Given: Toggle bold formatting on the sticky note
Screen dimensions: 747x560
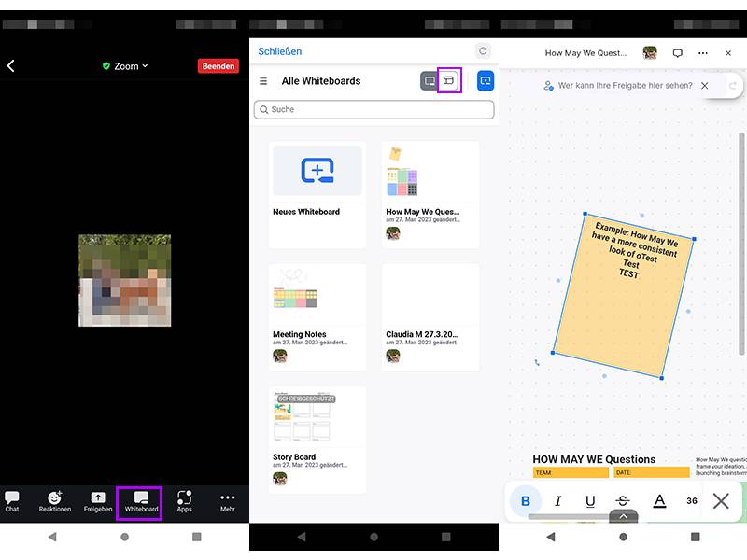Looking at the screenshot, I should pos(526,500).
